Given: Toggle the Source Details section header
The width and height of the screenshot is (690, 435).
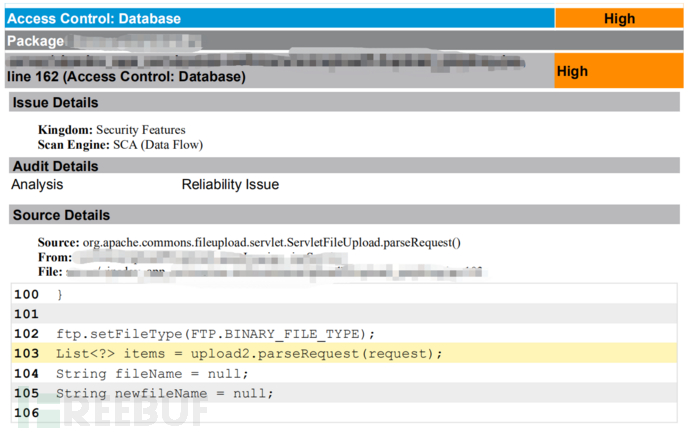Looking at the screenshot, I should (x=60, y=215).
